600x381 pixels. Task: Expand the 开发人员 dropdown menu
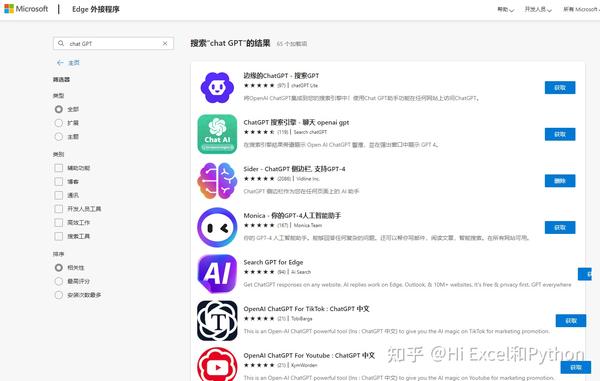[x=538, y=9]
